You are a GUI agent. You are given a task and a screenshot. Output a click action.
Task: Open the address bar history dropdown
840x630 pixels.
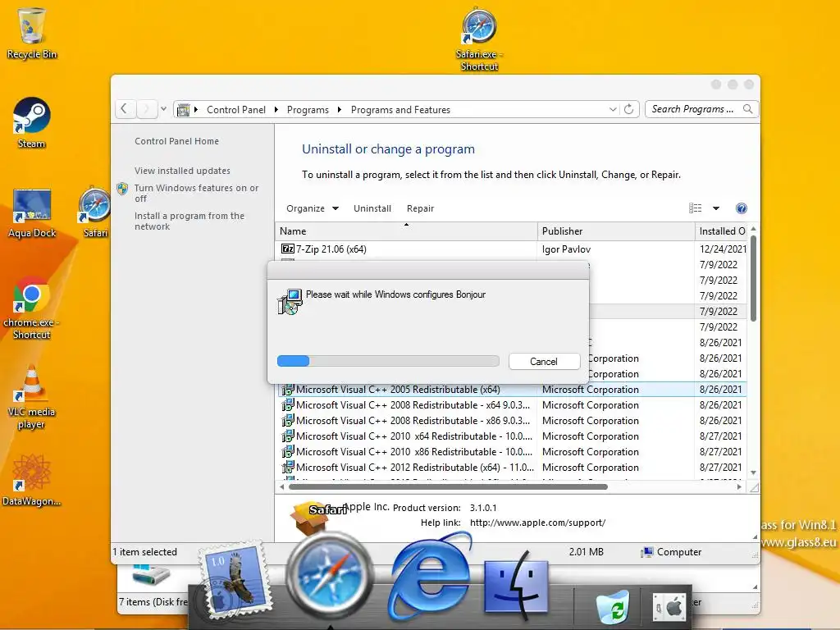(x=613, y=109)
